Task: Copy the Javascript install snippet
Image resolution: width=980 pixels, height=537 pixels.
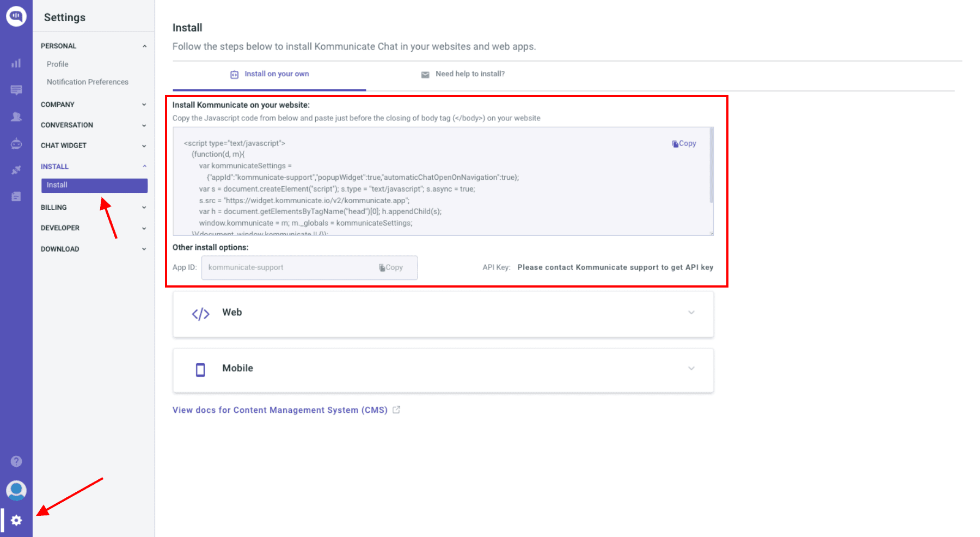Action: [x=684, y=143]
